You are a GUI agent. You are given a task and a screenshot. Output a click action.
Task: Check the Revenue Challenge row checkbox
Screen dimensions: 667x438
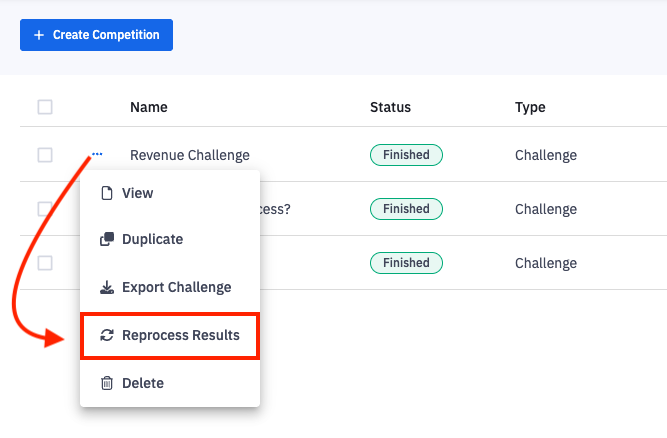45,155
